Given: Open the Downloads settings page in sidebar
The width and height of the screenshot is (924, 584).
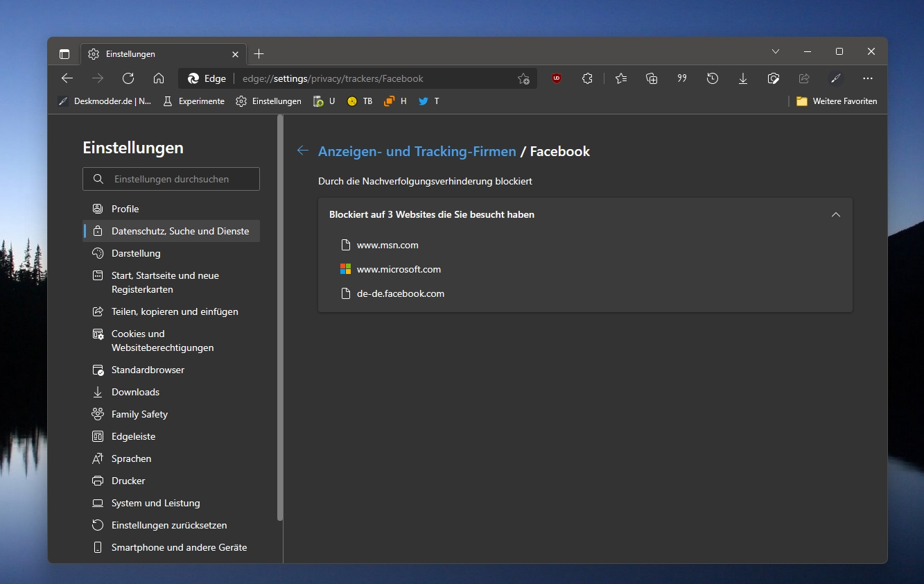Looking at the screenshot, I should coord(171,392).
